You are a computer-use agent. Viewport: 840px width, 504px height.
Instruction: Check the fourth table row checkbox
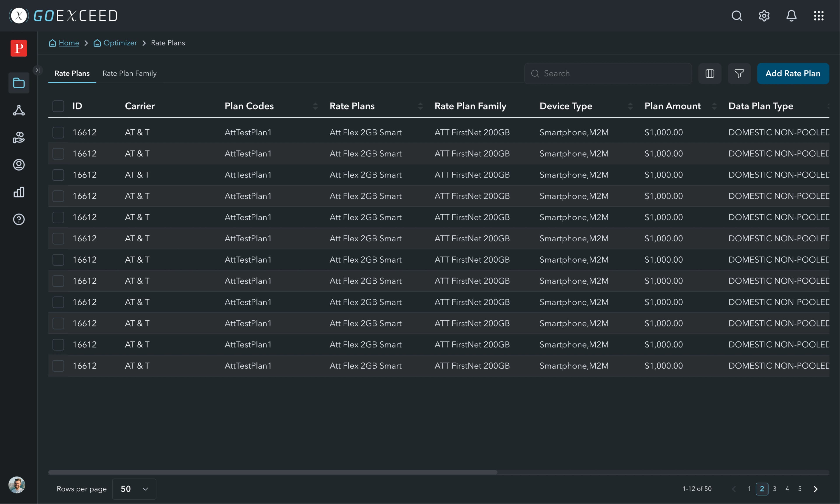[58, 196]
